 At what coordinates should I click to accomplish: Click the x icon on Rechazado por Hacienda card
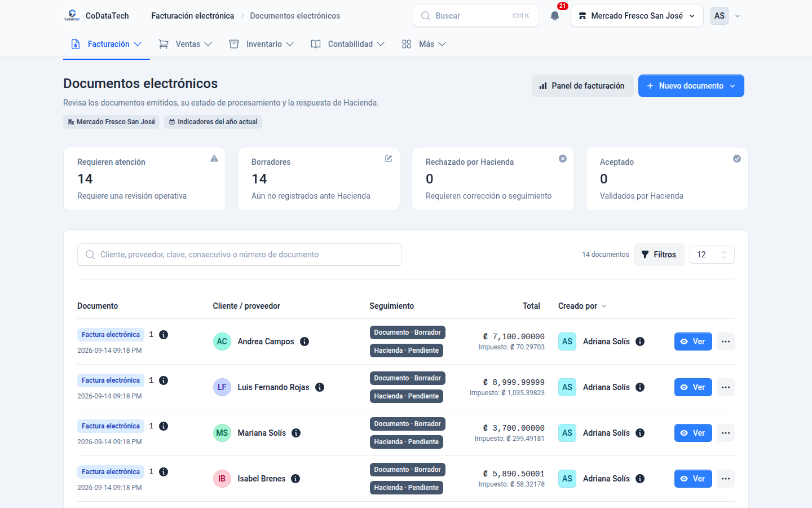point(563,159)
